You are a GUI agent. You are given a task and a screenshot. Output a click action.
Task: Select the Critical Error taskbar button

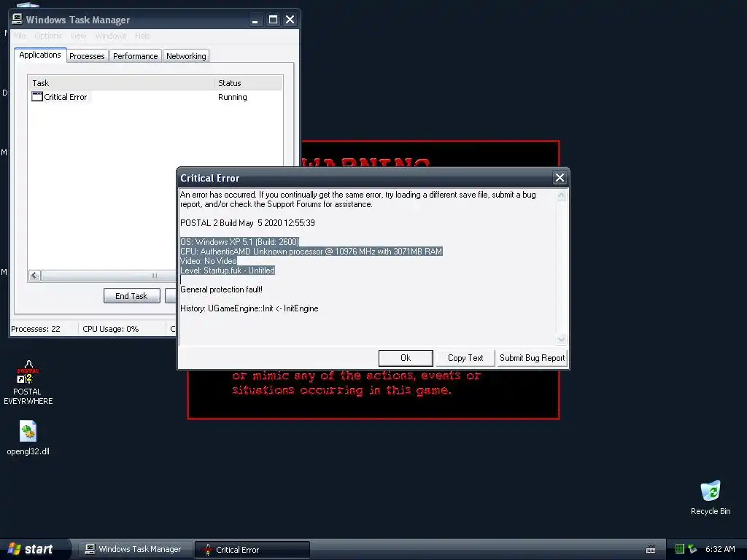click(252, 550)
